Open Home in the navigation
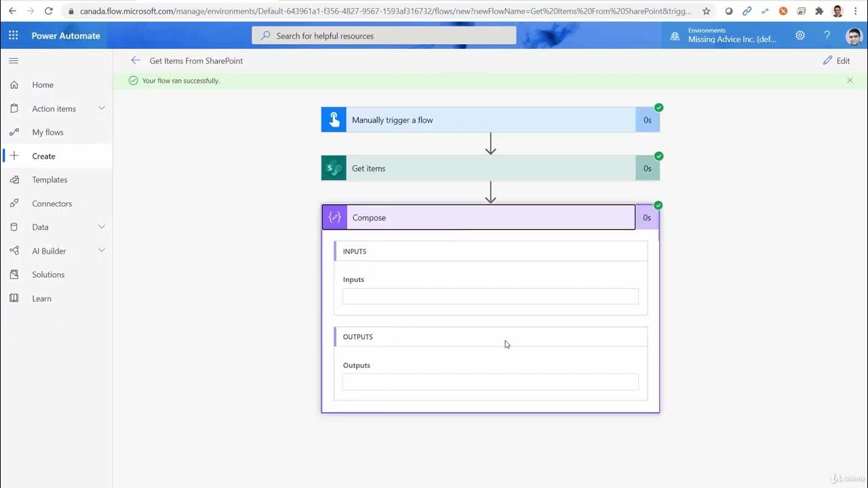The image size is (868, 488). [43, 85]
